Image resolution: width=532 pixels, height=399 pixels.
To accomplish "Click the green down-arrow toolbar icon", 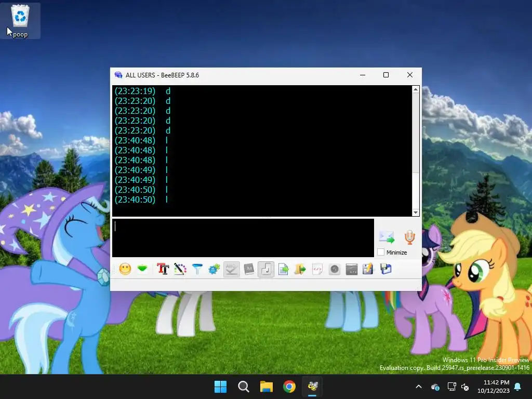I will pyautogui.click(x=142, y=270).
